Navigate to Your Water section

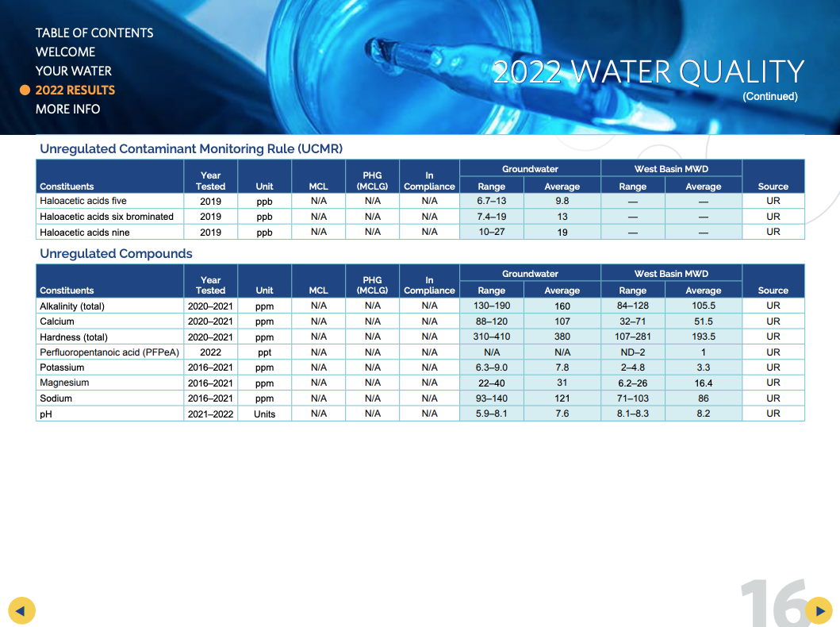click(74, 71)
